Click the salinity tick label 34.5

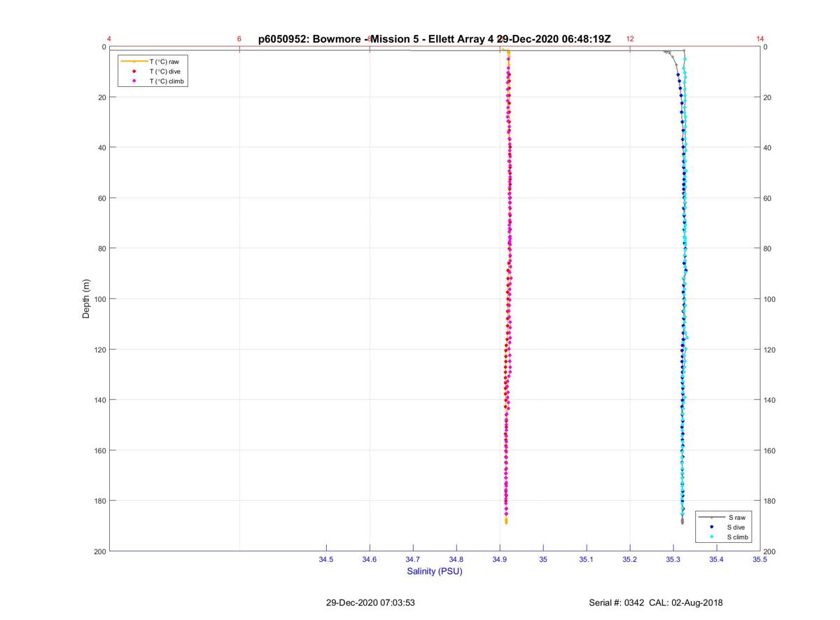click(326, 560)
